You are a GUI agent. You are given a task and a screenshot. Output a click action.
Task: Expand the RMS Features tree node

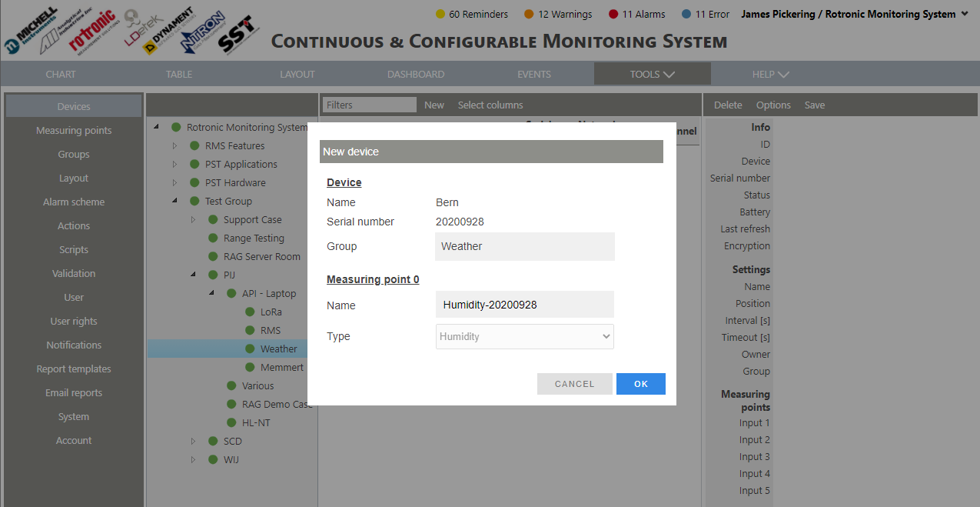click(x=174, y=145)
